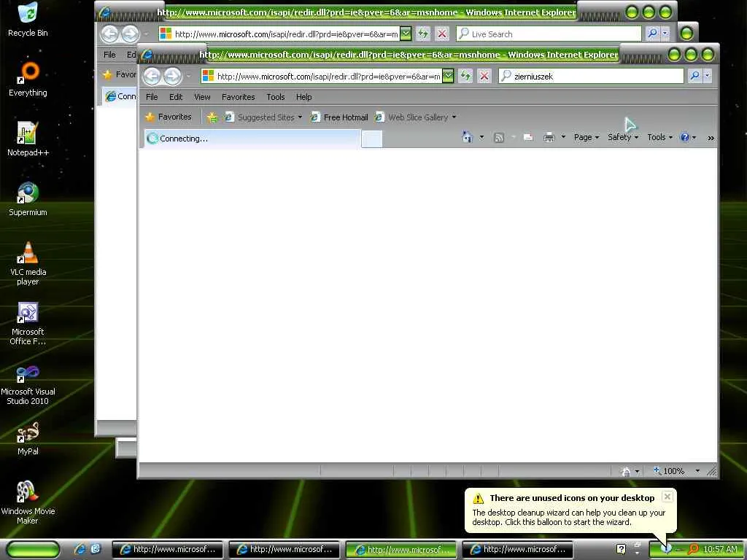747x560 pixels.
Task: Click Refresh icon in front IE window
Action: 465,76
